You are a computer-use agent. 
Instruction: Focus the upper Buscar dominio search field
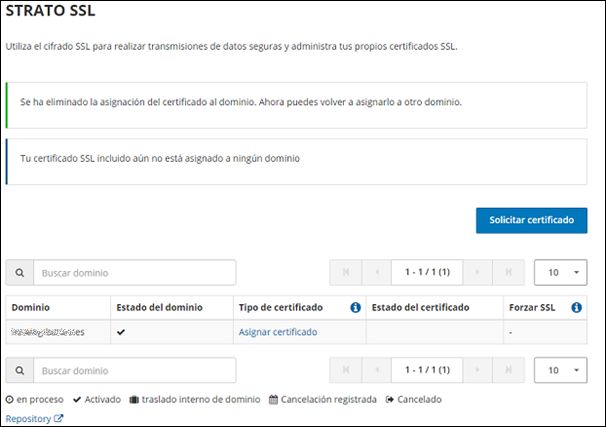coord(134,273)
